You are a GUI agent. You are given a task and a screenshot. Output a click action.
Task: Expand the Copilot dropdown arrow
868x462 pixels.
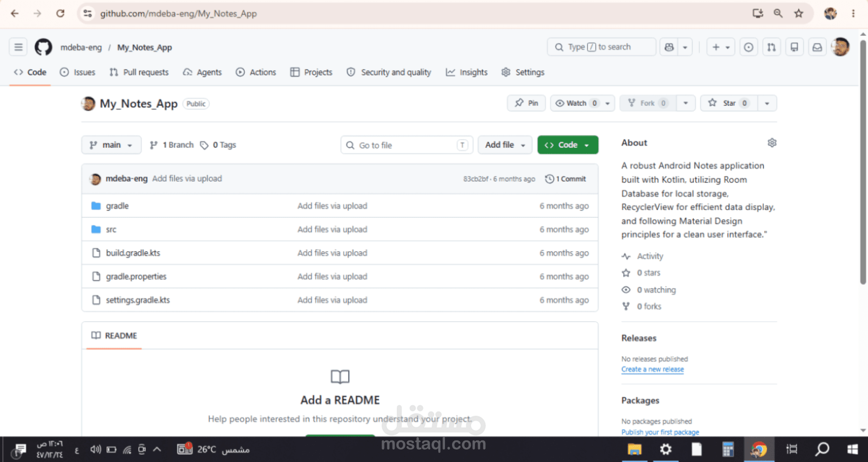685,47
